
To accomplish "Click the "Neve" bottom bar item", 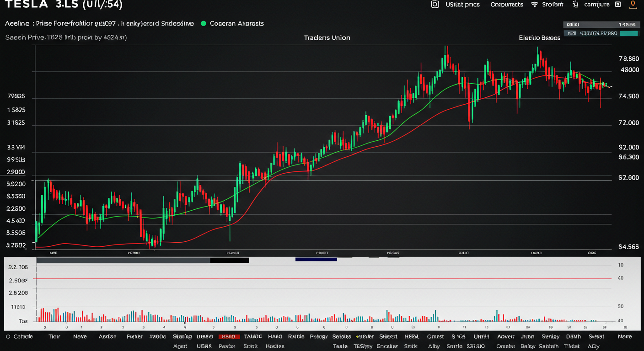I will (80, 336).
